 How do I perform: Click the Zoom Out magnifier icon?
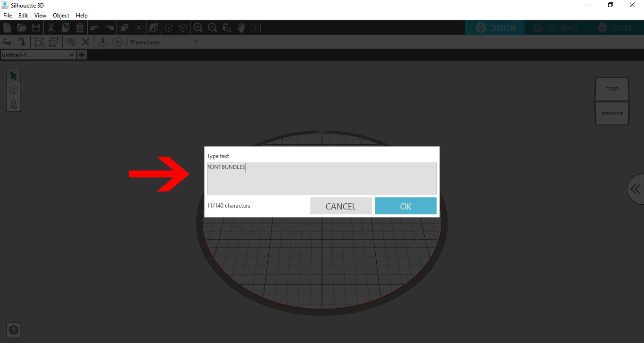pos(213,28)
